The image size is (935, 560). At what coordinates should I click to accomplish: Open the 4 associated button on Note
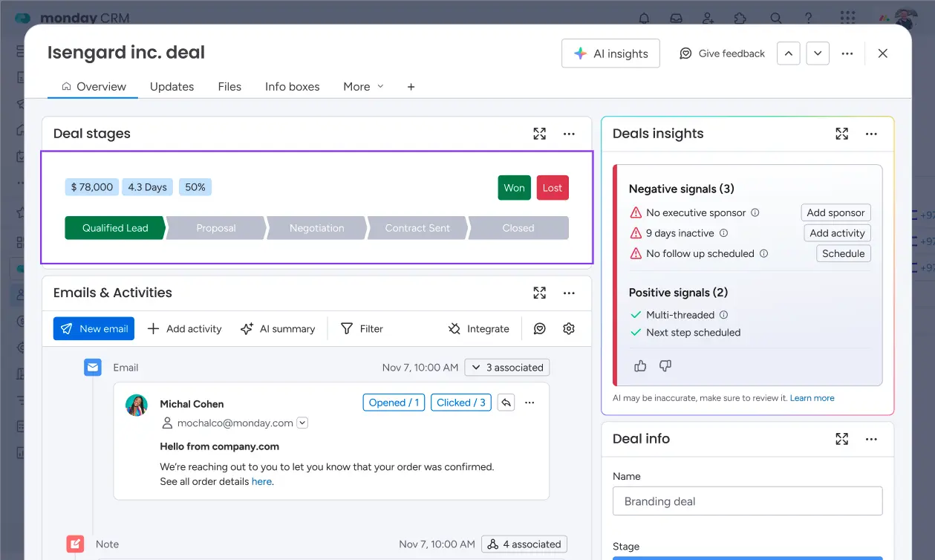[x=524, y=544]
